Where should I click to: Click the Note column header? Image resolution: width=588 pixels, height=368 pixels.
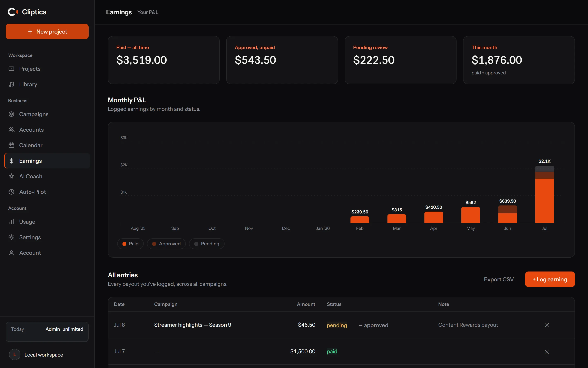pyautogui.click(x=444, y=304)
